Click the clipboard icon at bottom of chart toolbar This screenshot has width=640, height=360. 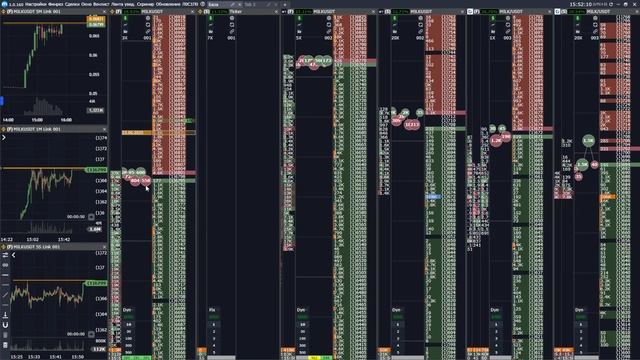tap(5, 345)
